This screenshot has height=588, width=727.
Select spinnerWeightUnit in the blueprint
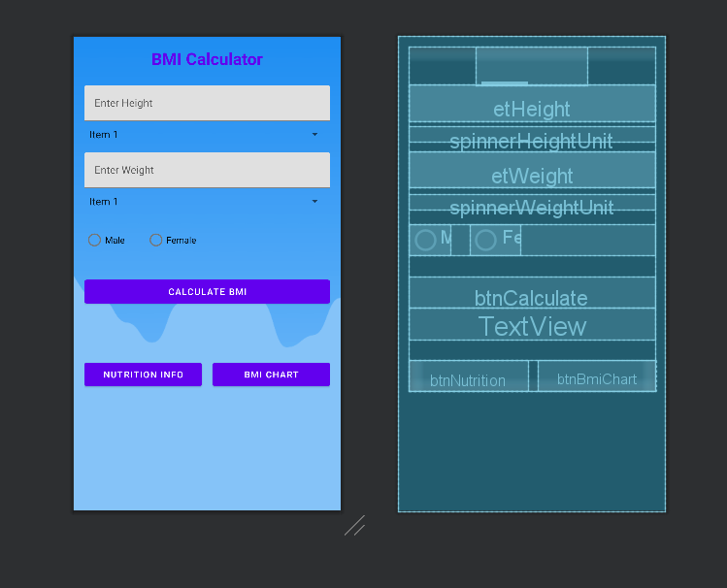(531, 209)
